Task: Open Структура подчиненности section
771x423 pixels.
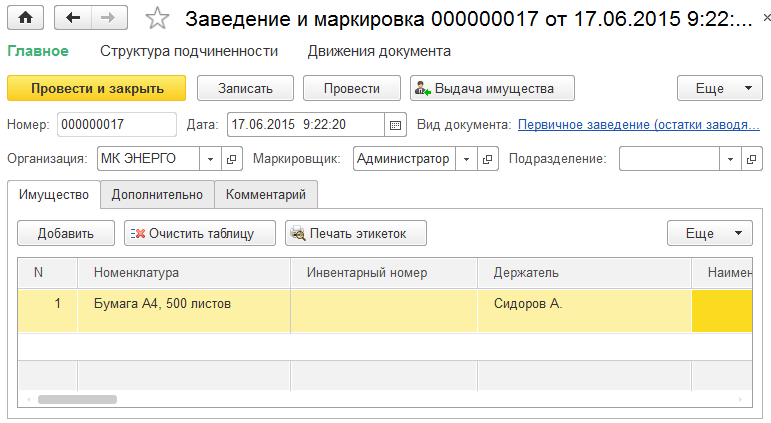Action: point(189,51)
